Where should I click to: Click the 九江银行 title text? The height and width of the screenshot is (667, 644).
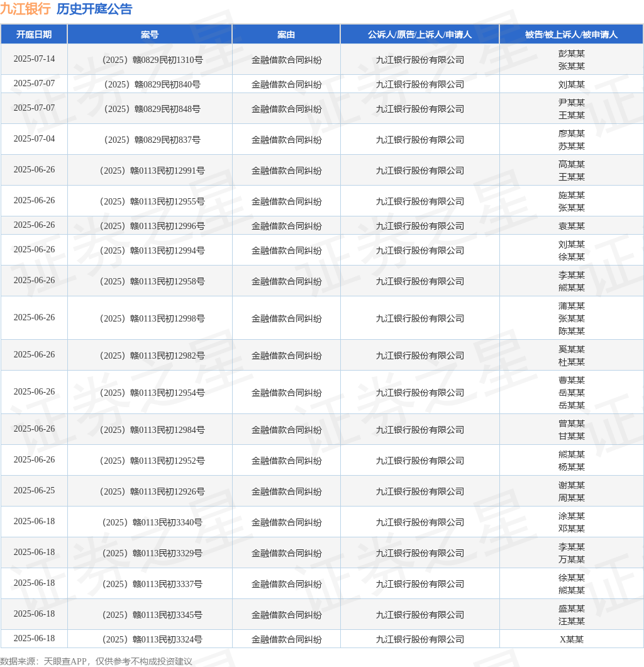tap(26, 9)
